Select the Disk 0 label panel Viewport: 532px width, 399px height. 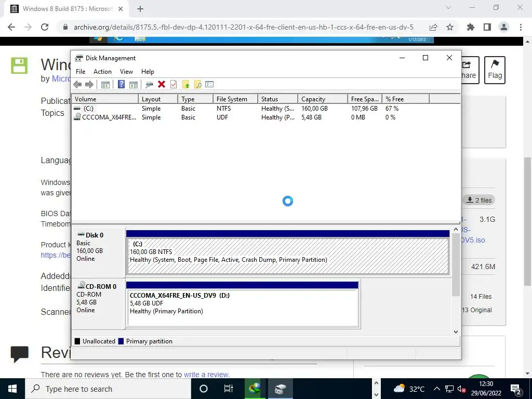[98, 252]
